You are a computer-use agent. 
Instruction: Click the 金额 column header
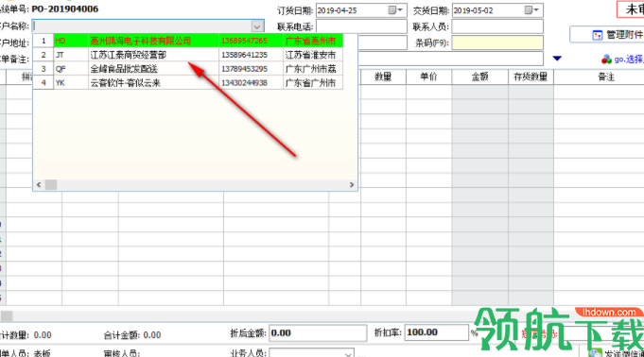click(479, 76)
